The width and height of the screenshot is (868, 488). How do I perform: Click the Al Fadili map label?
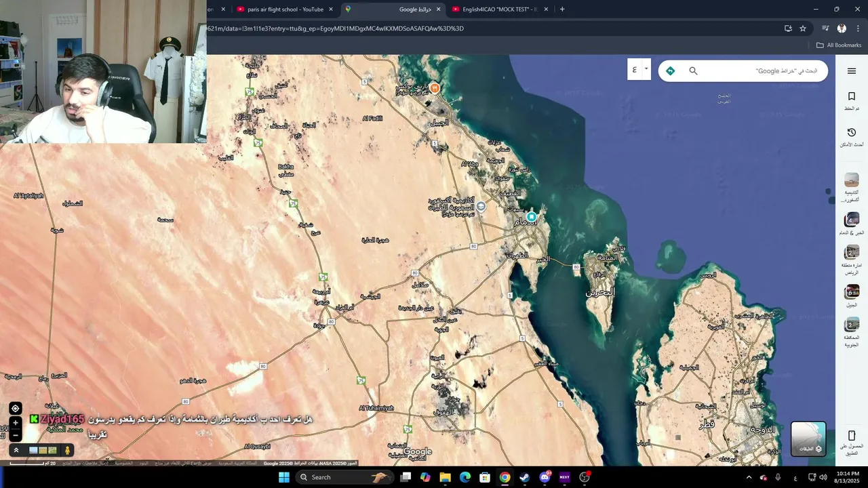pyautogui.click(x=372, y=119)
